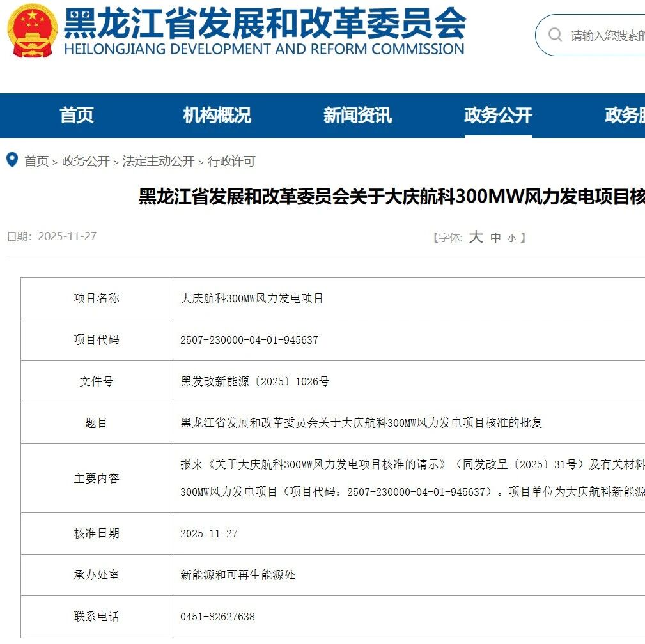Go to 政务公开 breadcrumb link
The height and width of the screenshot is (644, 645).
pyautogui.click(x=86, y=161)
